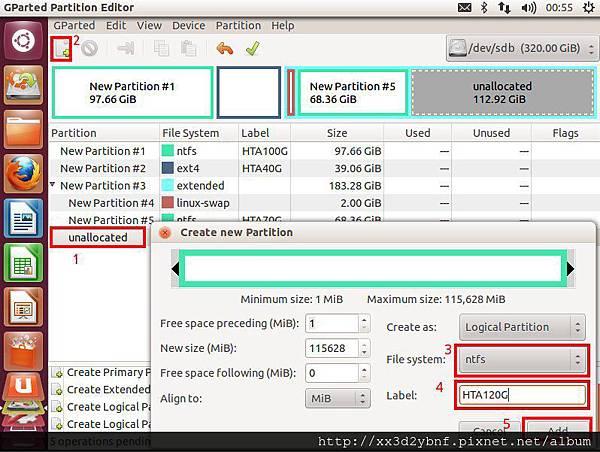600x452 pixels.
Task: Sort by Label column header
Action: (x=264, y=133)
